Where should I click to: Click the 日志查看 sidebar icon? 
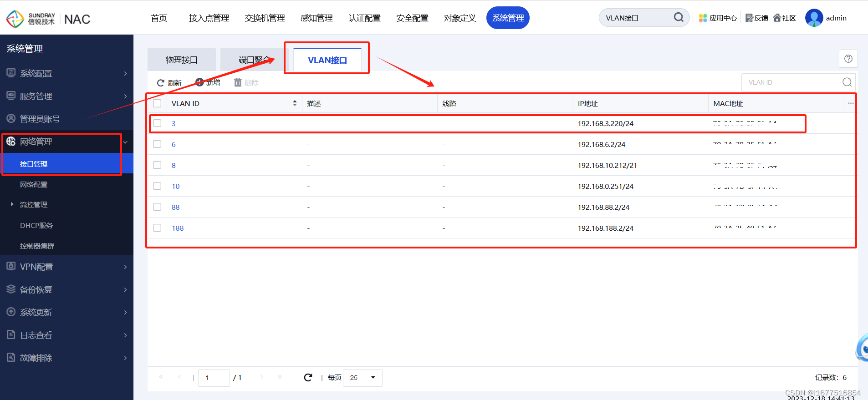[x=11, y=334]
